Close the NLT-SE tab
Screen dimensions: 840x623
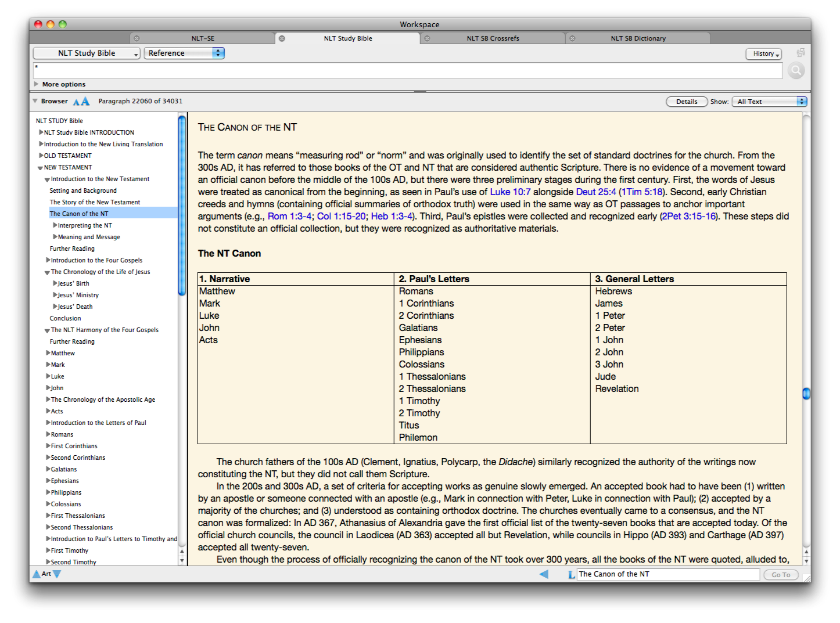137,38
